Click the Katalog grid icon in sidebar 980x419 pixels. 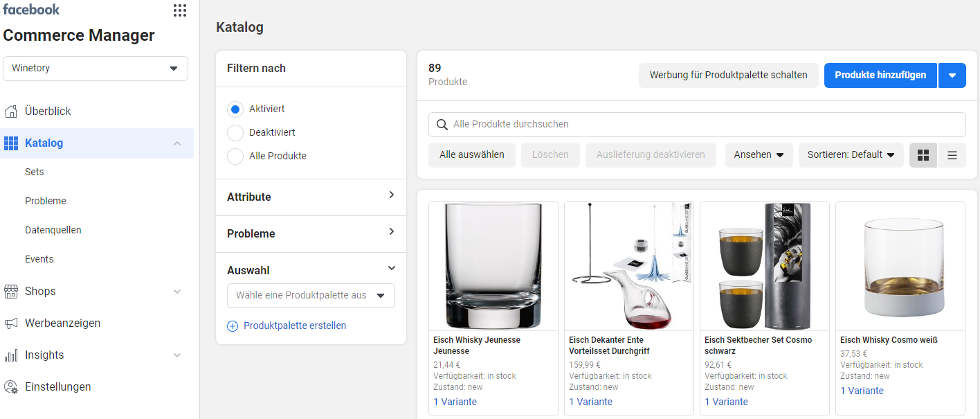pos(11,143)
